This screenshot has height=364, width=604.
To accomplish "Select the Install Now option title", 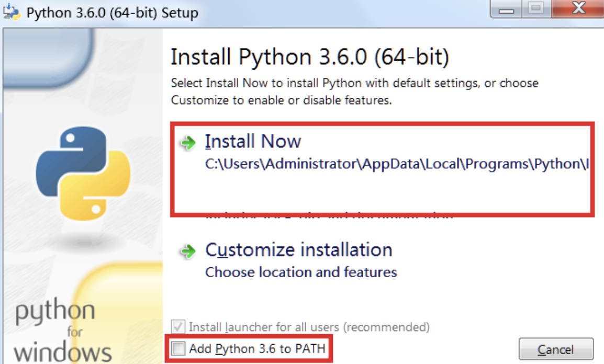I will 253,142.
